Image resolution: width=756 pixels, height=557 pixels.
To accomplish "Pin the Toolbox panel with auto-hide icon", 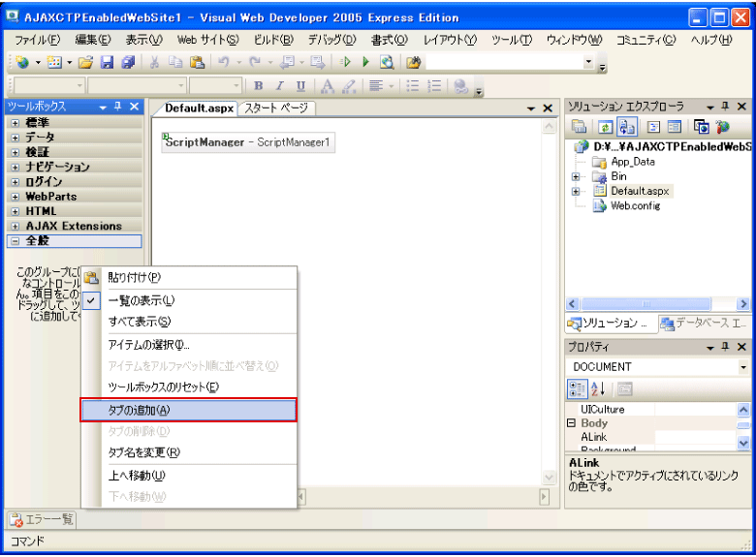I will point(118,107).
